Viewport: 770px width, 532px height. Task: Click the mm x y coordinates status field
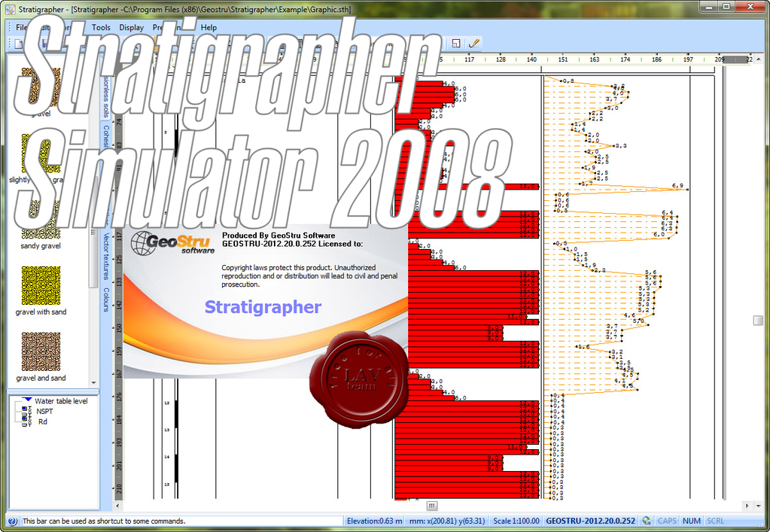coord(447,521)
